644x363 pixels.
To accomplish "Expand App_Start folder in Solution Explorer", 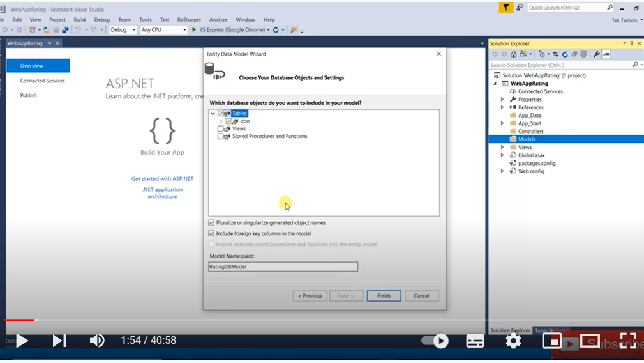I will pyautogui.click(x=502, y=123).
